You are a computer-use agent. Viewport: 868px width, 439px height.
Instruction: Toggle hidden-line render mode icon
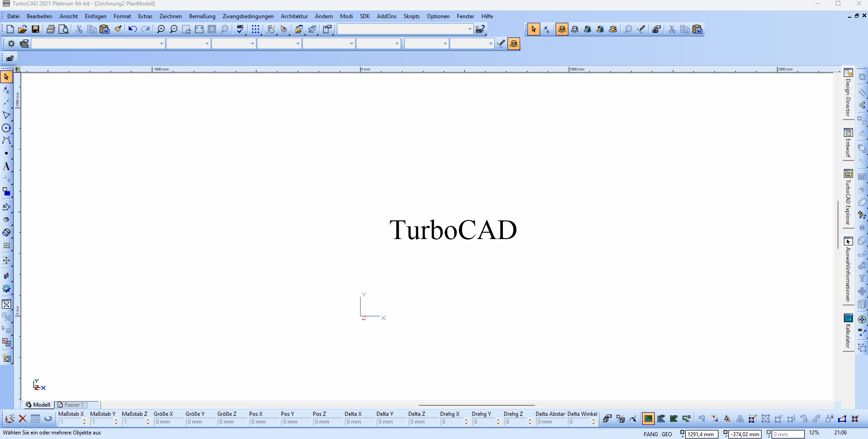[575, 29]
